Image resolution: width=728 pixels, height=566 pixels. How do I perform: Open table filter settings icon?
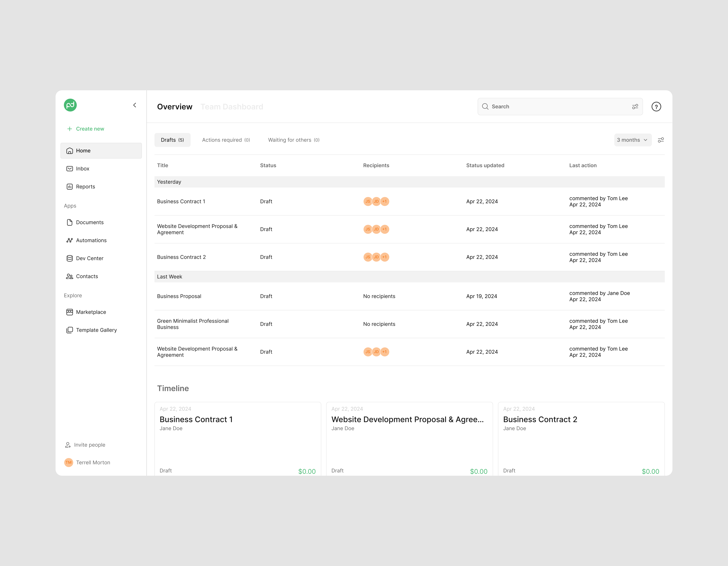point(661,140)
